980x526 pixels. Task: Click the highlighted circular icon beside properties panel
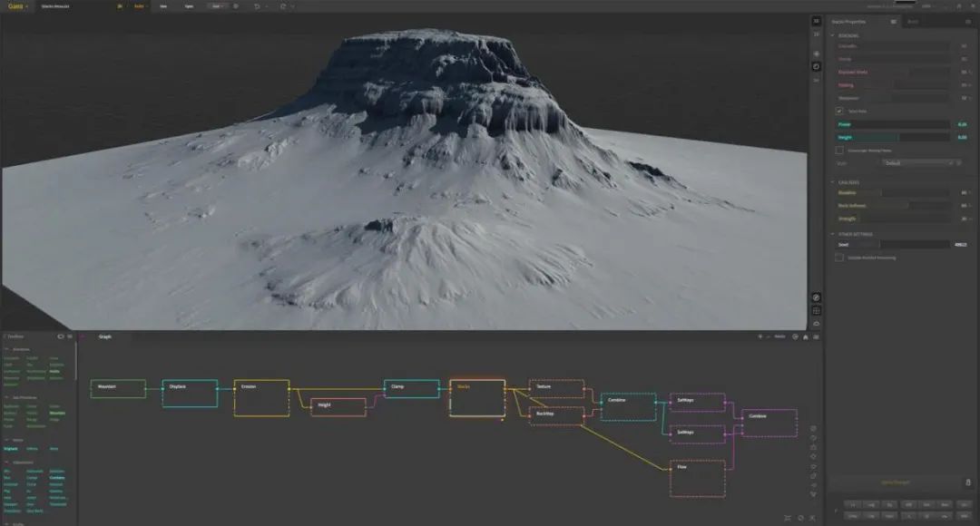816,66
